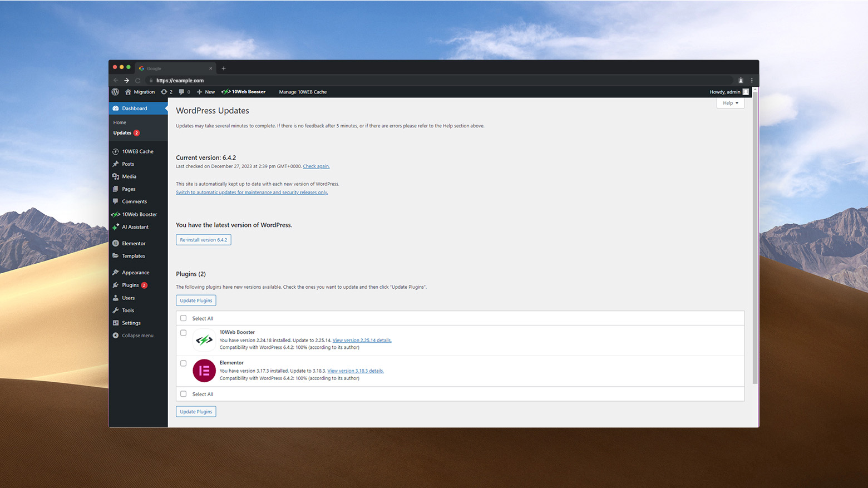Check the 10Web Booster plugin checkbox
This screenshot has height=488, width=868.
183,333
